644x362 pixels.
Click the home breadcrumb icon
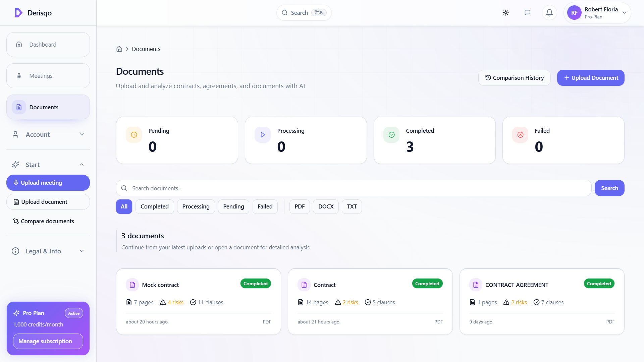tap(119, 49)
